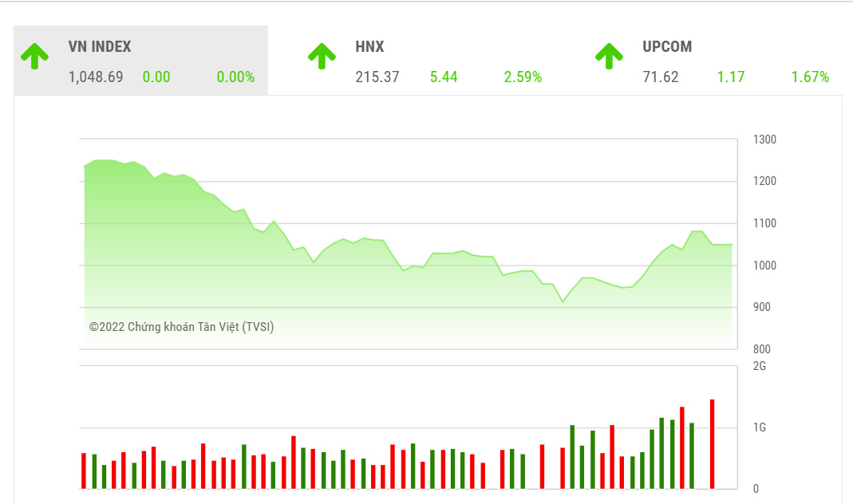
Task: Click the tallest red volume bar
Action: point(713,443)
